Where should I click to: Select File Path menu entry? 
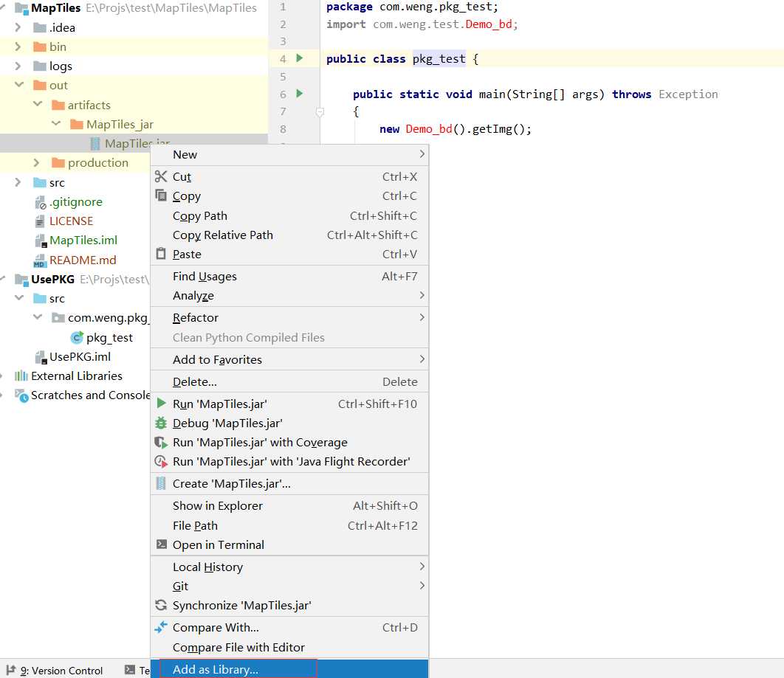[x=289, y=525]
